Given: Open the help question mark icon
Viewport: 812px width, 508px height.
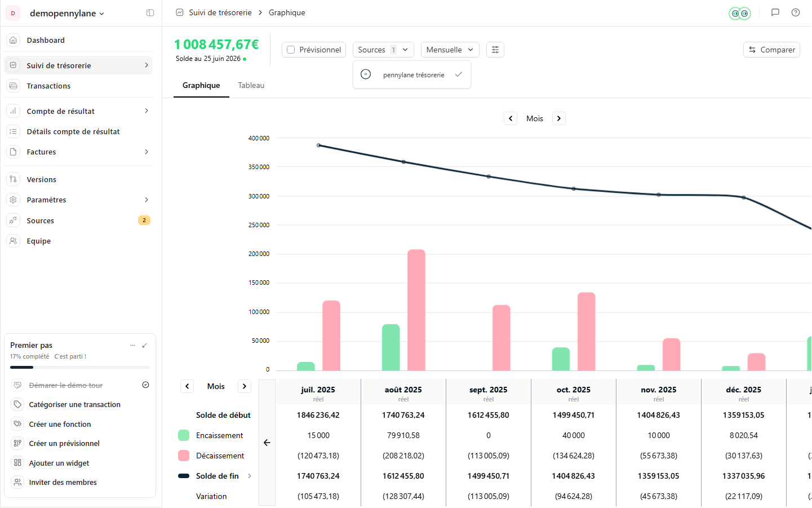Looking at the screenshot, I should coord(796,12).
